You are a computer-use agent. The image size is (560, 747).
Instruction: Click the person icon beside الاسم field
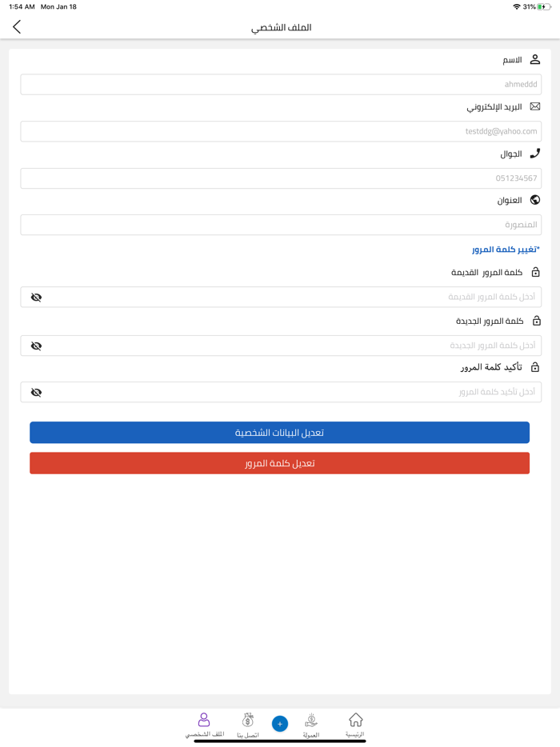coord(534,59)
